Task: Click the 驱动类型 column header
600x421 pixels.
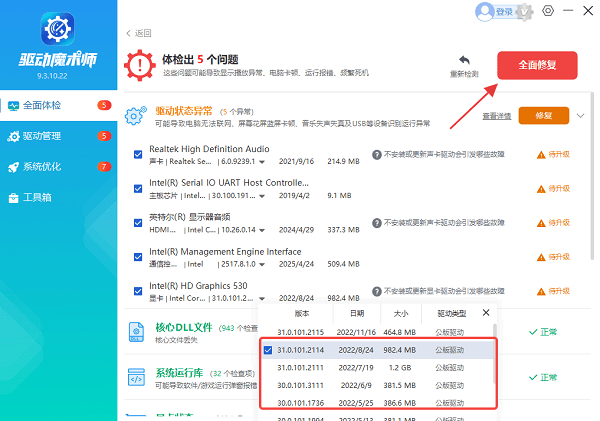Action: 452,314
